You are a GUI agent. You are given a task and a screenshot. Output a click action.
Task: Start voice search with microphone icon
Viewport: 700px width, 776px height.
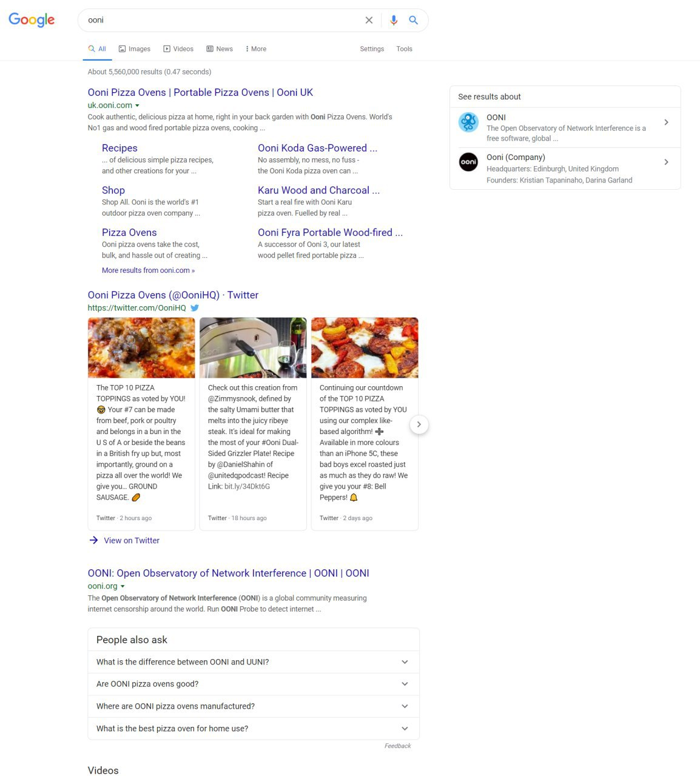point(394,20)
